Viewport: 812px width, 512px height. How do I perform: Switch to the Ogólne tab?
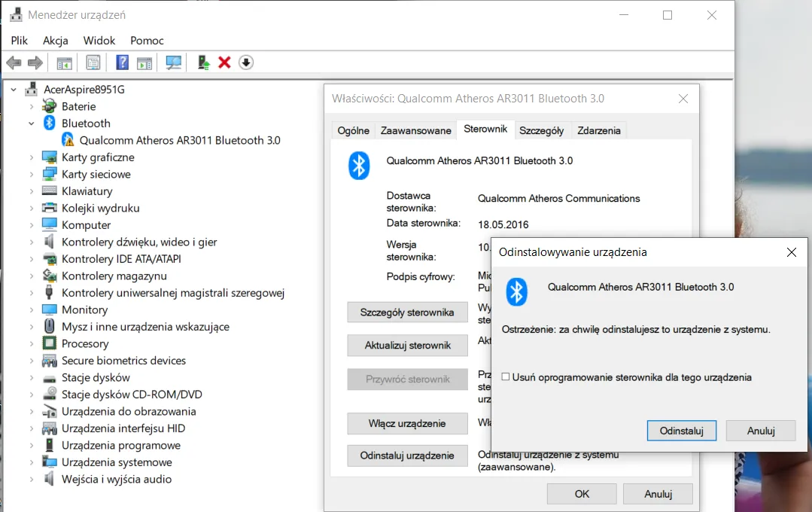[353, 130]
